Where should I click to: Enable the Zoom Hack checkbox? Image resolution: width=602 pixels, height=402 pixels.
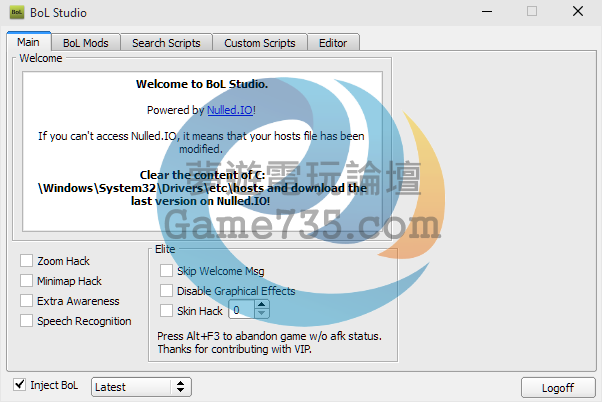pyautogui.click(x=26, y=261)
